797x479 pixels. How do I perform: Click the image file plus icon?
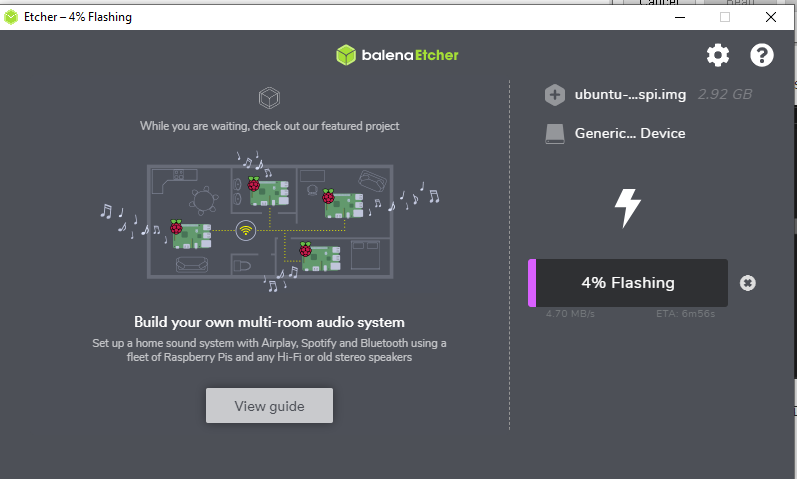[x=555, y=95]
